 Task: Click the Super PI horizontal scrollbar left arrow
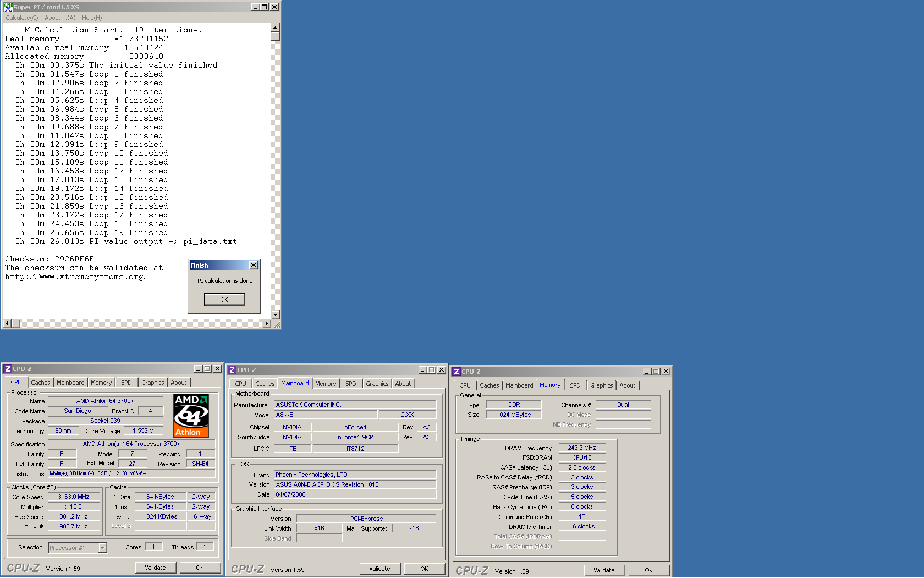(7, 324)
